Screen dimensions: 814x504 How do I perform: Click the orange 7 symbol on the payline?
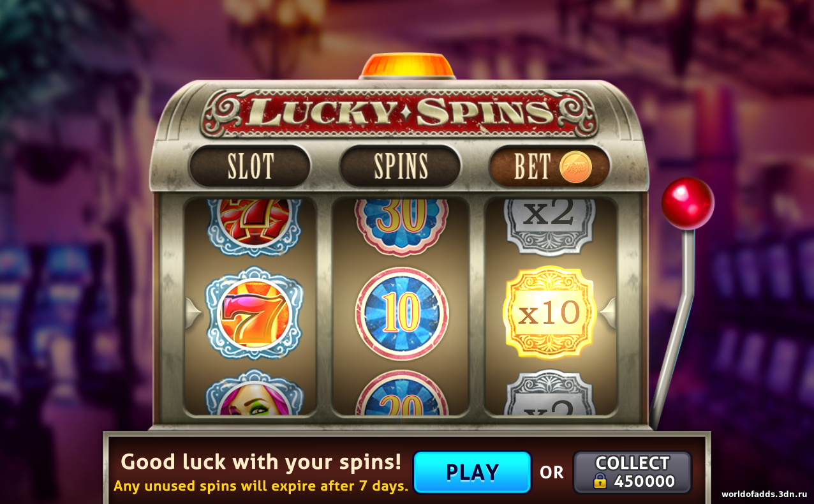(254, 313)
